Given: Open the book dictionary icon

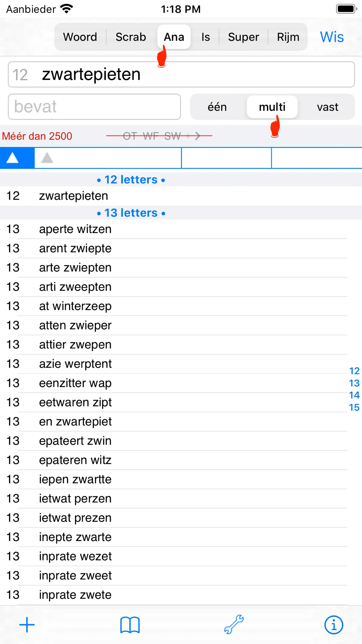Looking at the screenshot, I should (130, 625).
